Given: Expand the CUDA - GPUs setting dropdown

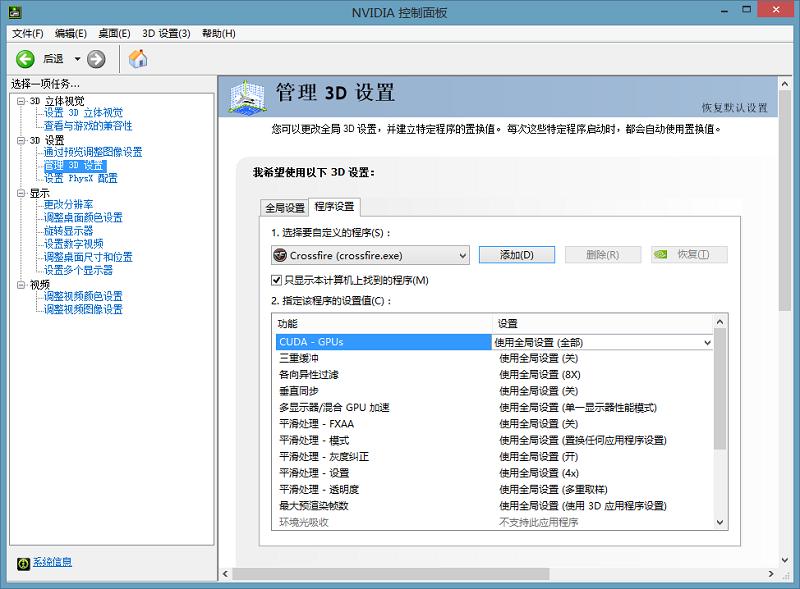Looking at the screenshot, I should 708,342.
